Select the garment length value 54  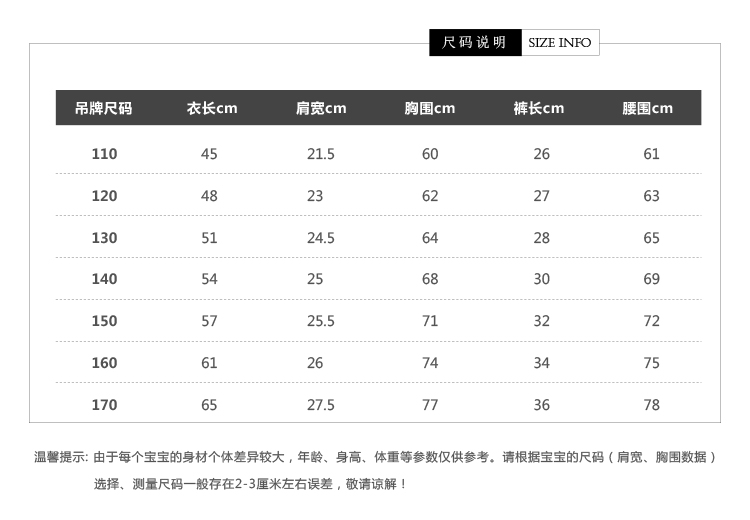[209, 279]
